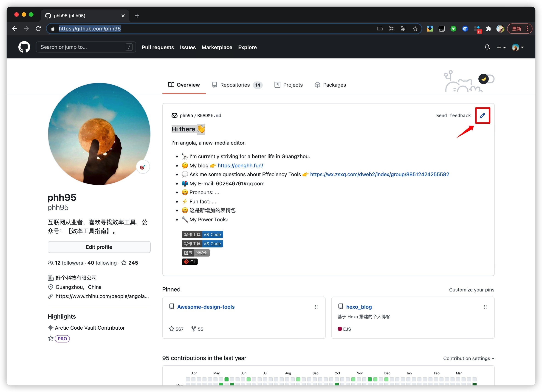
Task: Click Arctic Code Vault Contributor highlight
Action: 90,328
